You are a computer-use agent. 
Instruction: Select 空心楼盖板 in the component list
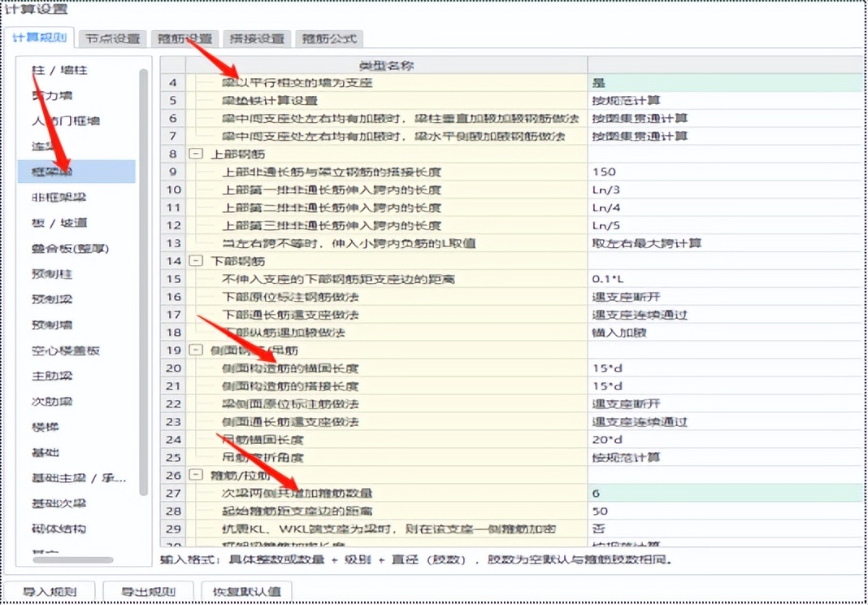point(65,350)
